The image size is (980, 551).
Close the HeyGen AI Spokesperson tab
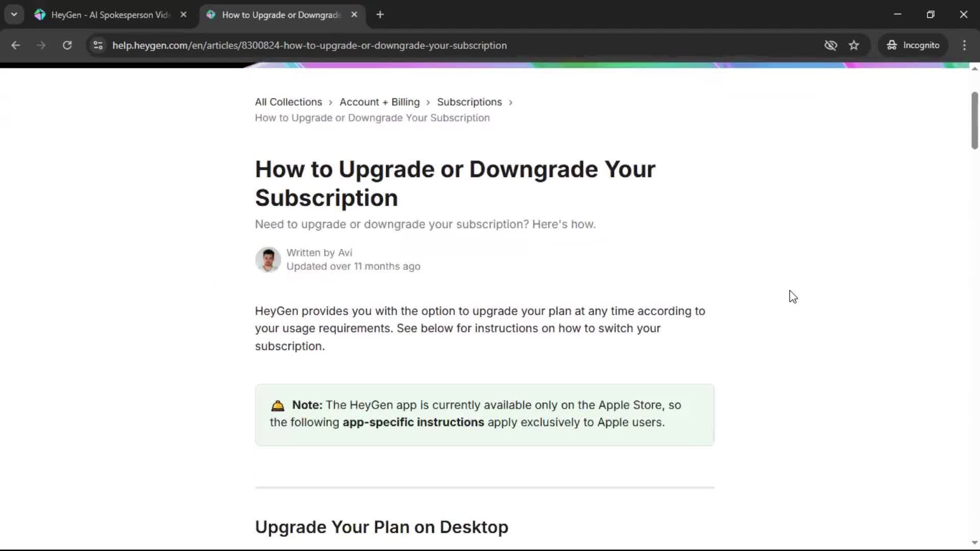click(183, 15)
